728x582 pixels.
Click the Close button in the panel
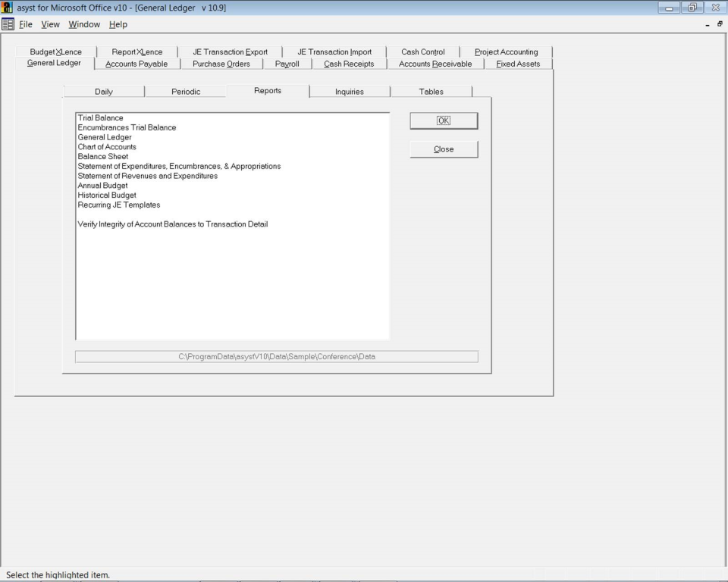point(444,149)
